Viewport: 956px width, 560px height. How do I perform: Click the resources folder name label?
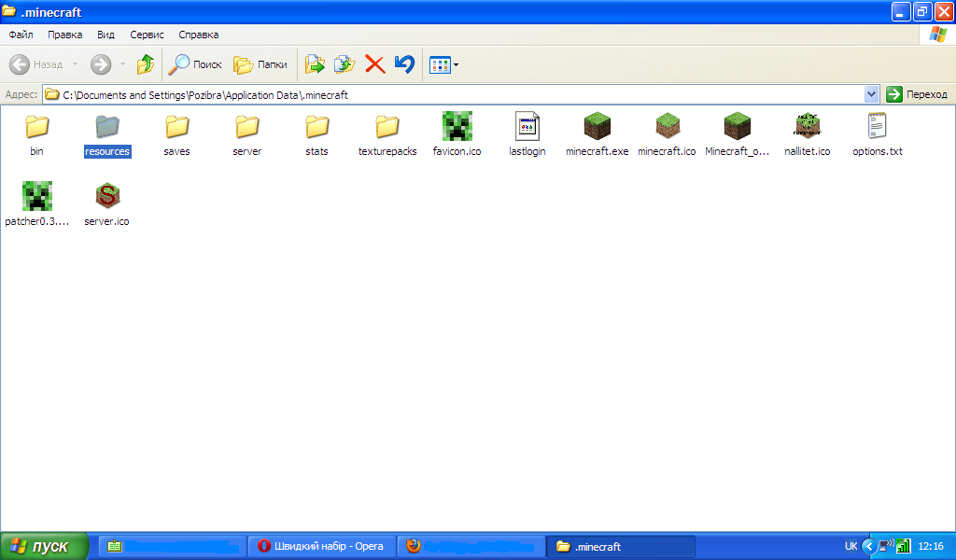pos(107,151)
